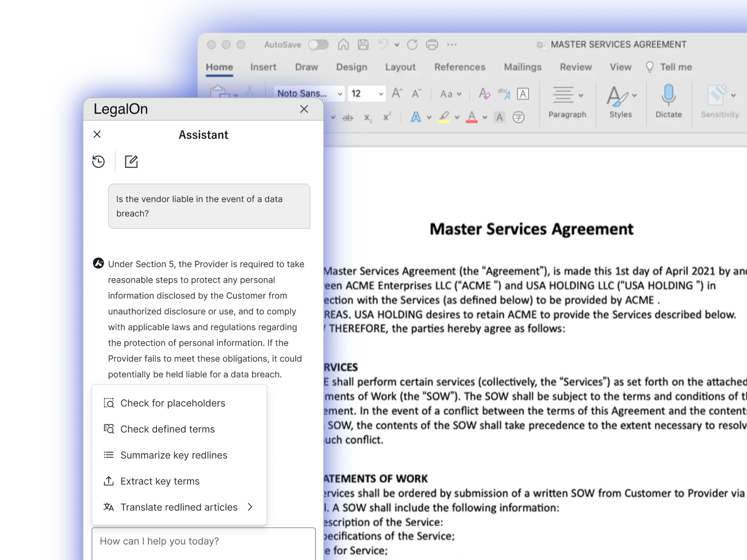Click the Text Effects blue A icon
747x560 pixels.
416,117
